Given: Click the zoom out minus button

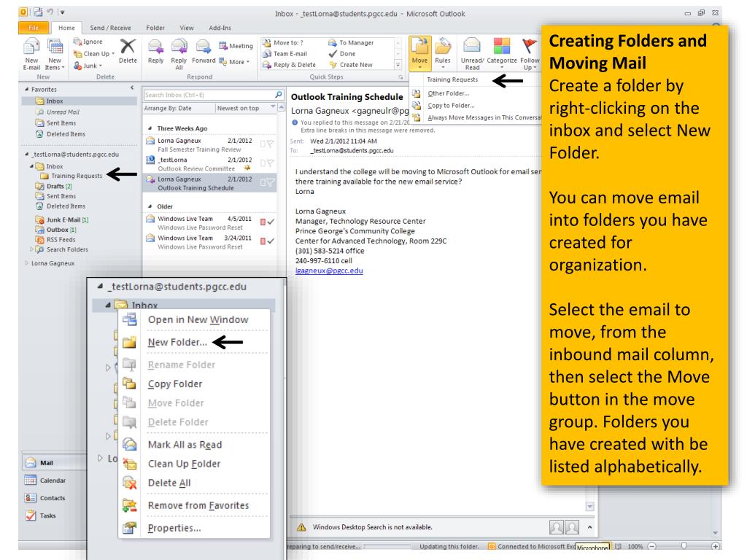Looking at the screenshot, I should pyautogui.click(x=652, y=546).
